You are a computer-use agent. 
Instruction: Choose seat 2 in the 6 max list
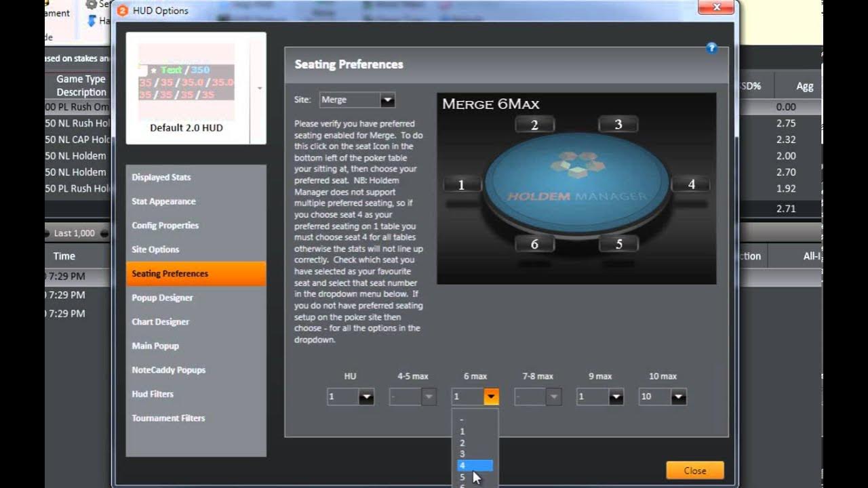click(x=475, y=443)
